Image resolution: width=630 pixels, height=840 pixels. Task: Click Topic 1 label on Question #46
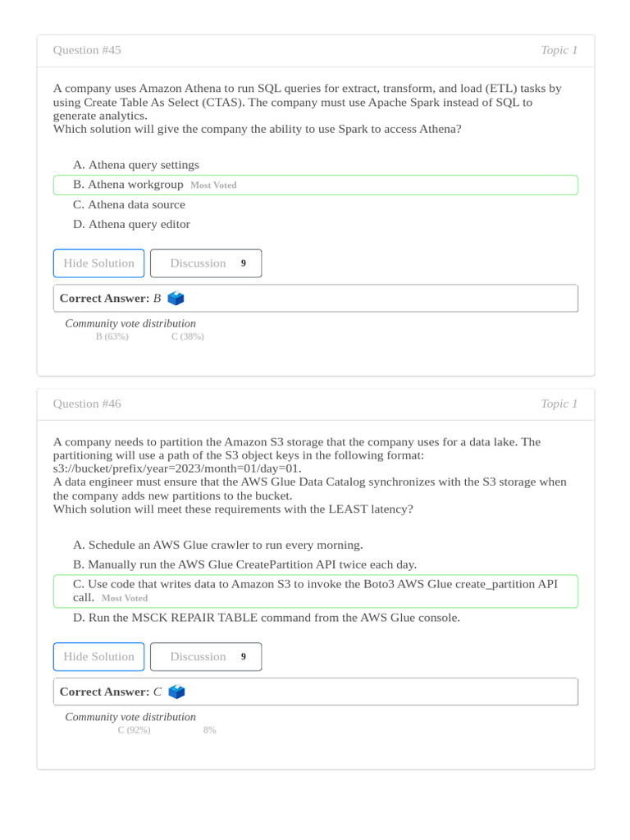click(x=559, y=404)
